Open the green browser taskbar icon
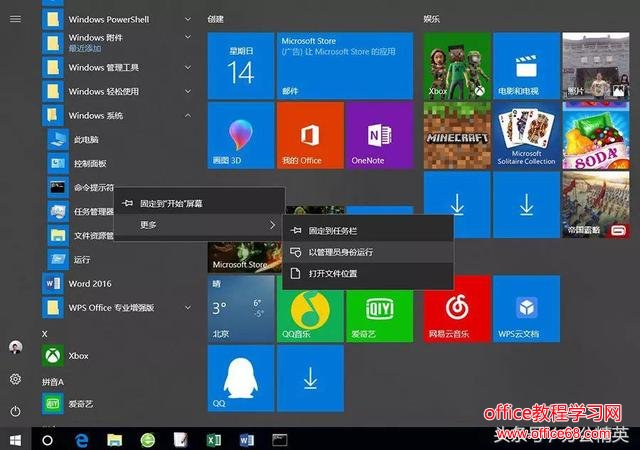The image size is (640, 450). tap(148, 440)
